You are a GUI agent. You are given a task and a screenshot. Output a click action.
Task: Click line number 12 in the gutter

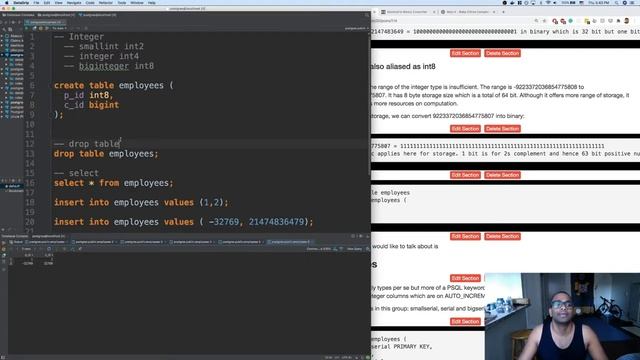pos(30,144)
